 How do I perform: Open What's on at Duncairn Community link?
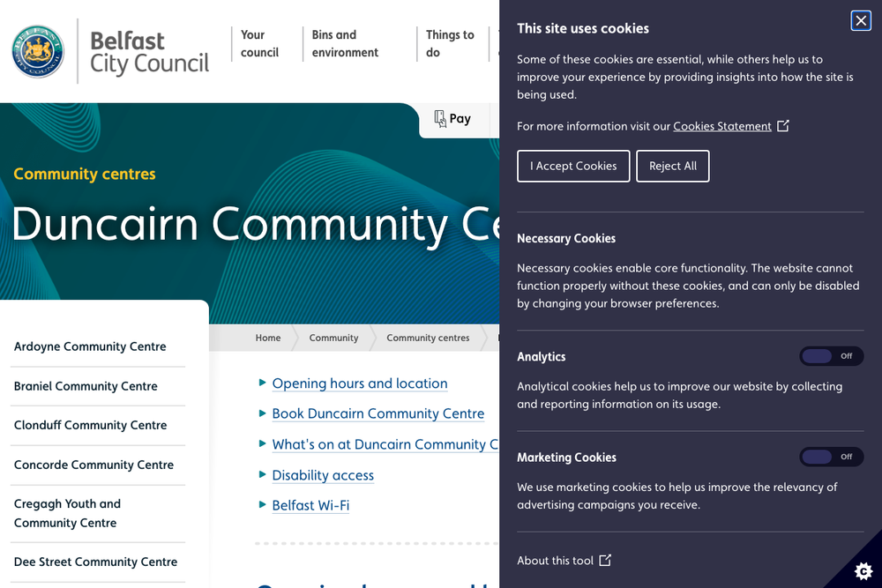click(385, 444)
